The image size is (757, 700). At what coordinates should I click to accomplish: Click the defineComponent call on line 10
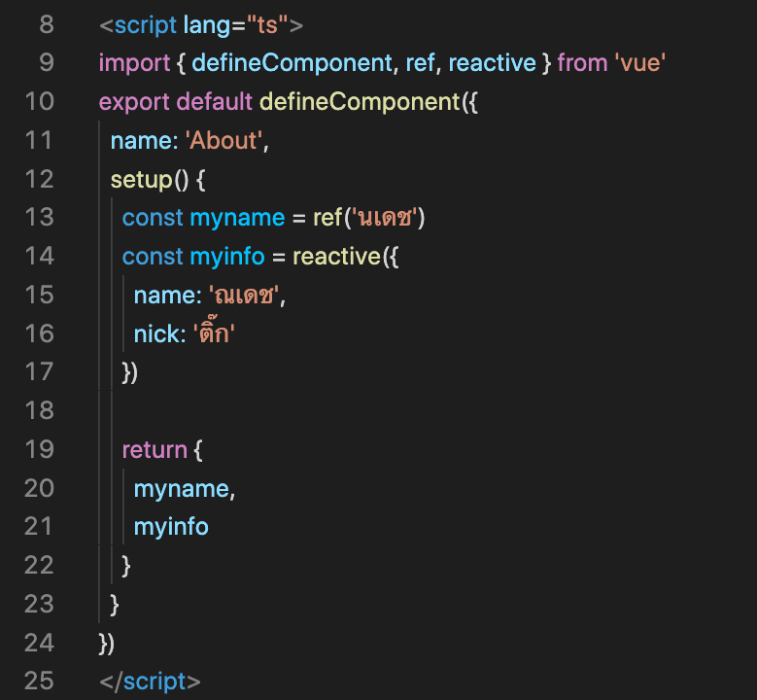point(361,102)
